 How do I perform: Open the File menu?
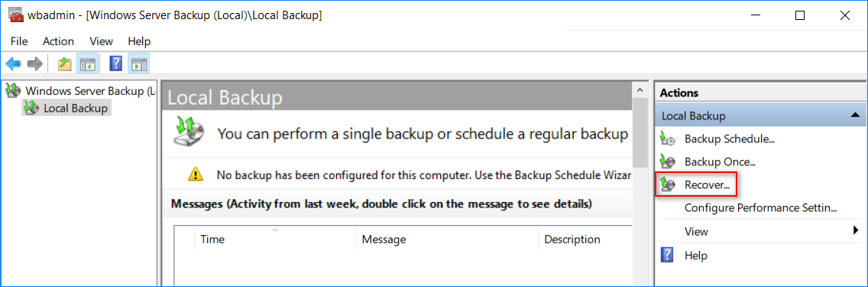pyautogui.click(x=19, y=41)
